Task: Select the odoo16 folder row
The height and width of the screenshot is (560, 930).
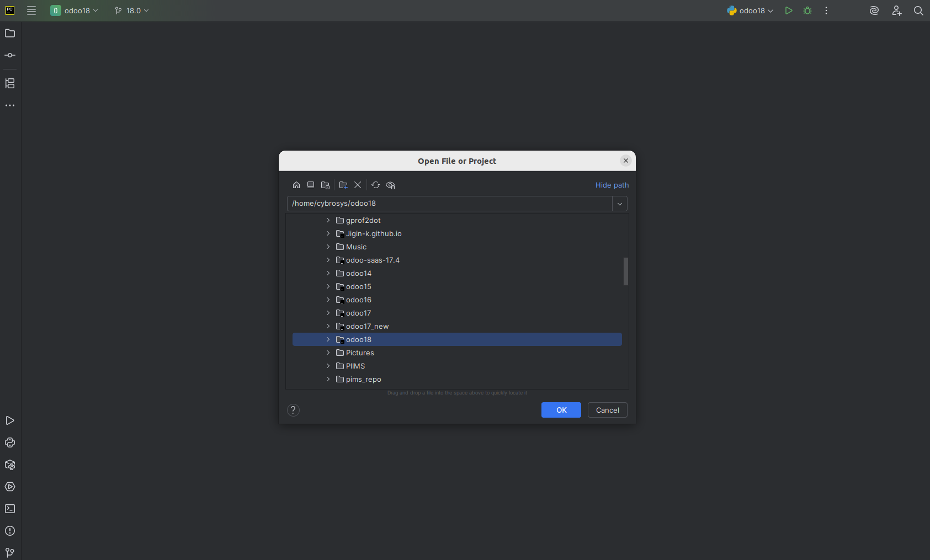Action: (x=457, y=300)
